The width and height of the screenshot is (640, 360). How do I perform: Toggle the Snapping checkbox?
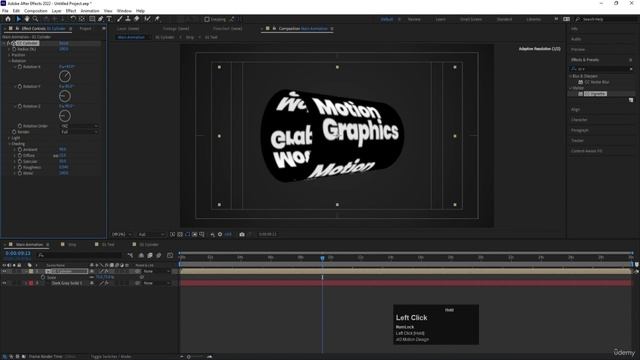tap(207, 19)
